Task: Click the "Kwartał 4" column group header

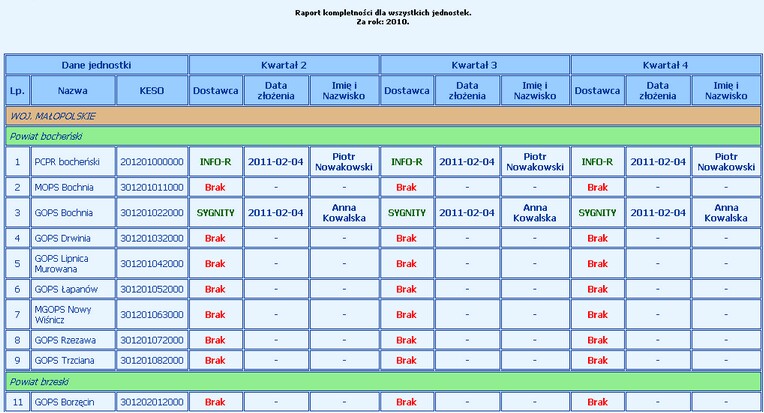Action: pos(665,65)
